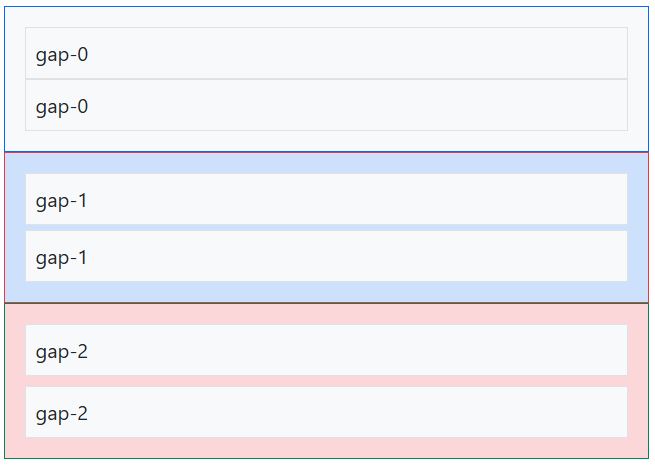655x465 pixels.
Task: Click the first gap-1 box
Action: [326, 199]
